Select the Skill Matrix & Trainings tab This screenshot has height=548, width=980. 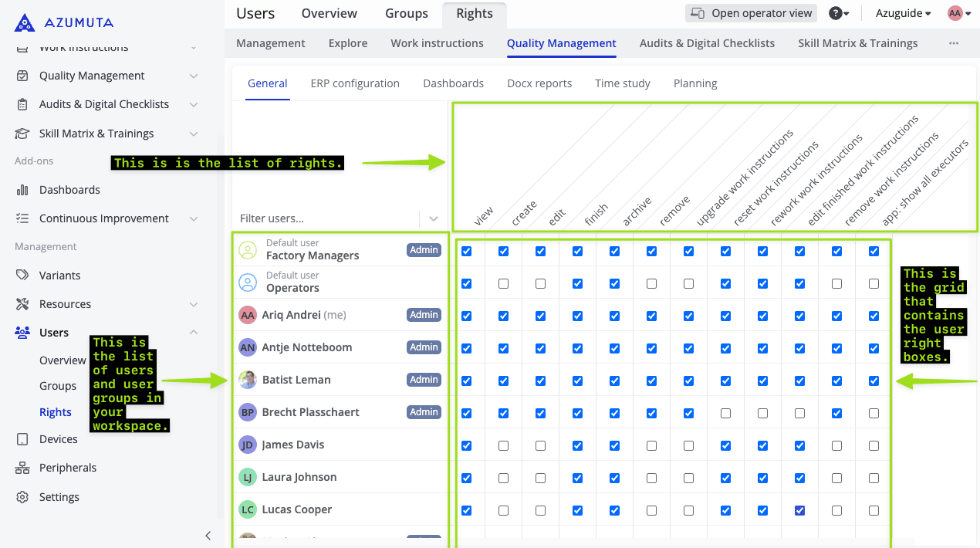(x=857, y=43)
